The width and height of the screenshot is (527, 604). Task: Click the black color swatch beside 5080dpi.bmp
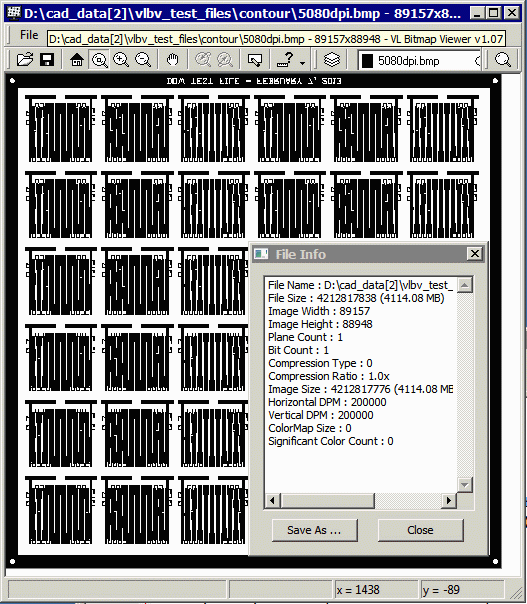tap(367, 61)
